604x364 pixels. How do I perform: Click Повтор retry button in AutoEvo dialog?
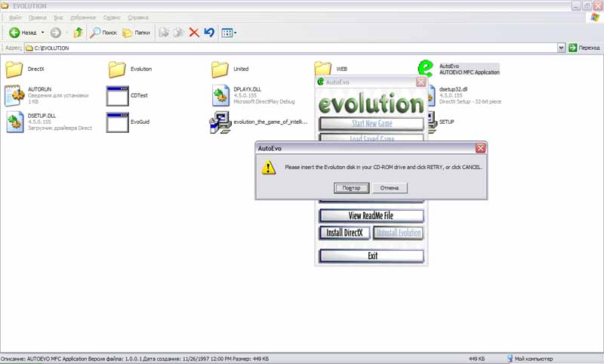(351, 188)
